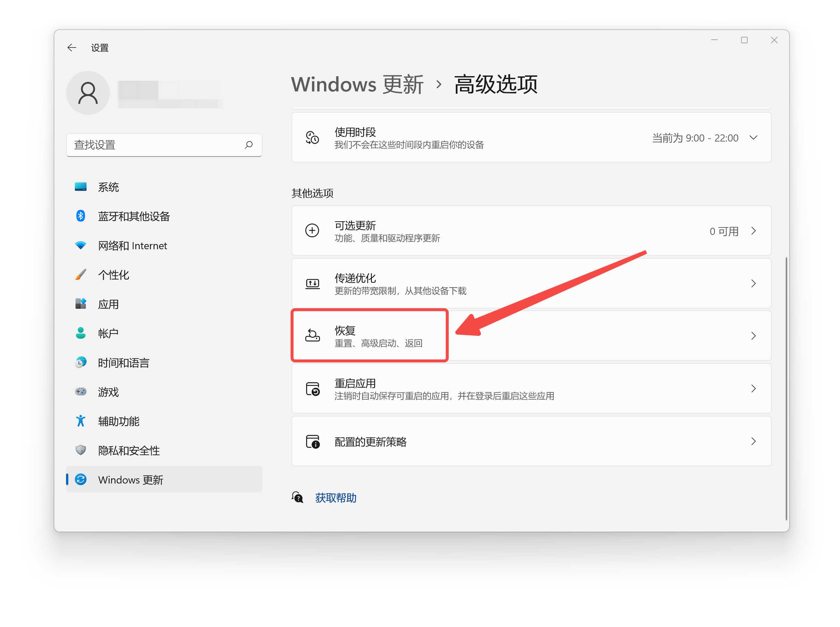This screenshot has width=840, height=627.
Task: Open 恢复 via its right chevron
Action: (x=753, y=335)
